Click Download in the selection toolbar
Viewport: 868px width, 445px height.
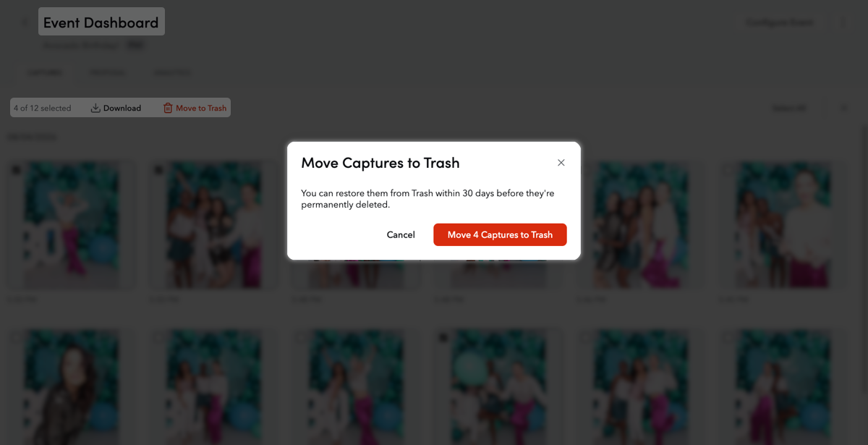pyautogui.click(x=116, y=108)
